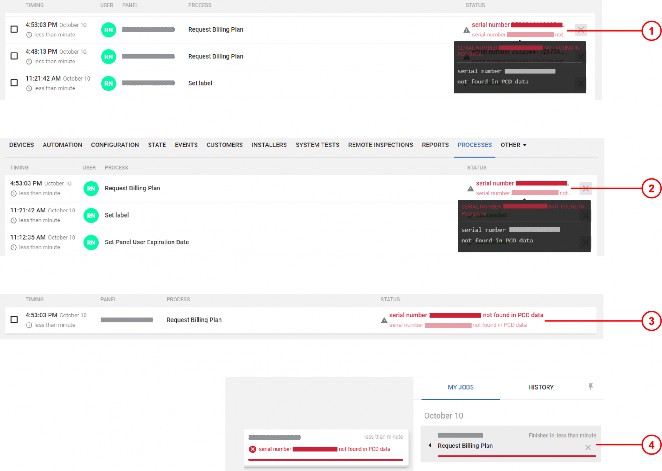662x471 pixels.
Task: Collapse the Request Billing Plan job arrow
Action: [429, 446]
